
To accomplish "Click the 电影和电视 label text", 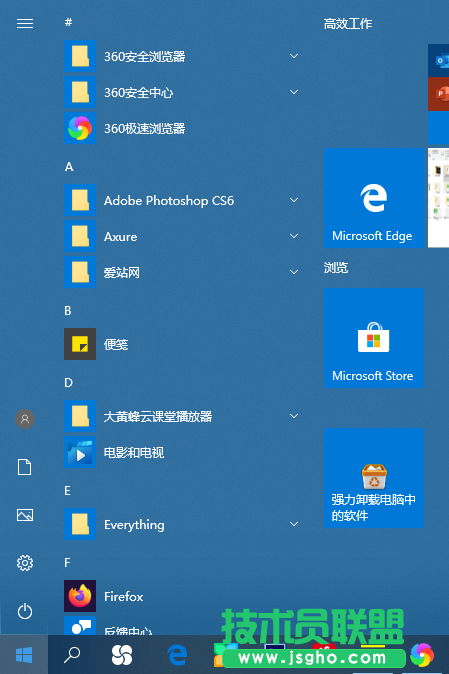I will coord(134,453).
